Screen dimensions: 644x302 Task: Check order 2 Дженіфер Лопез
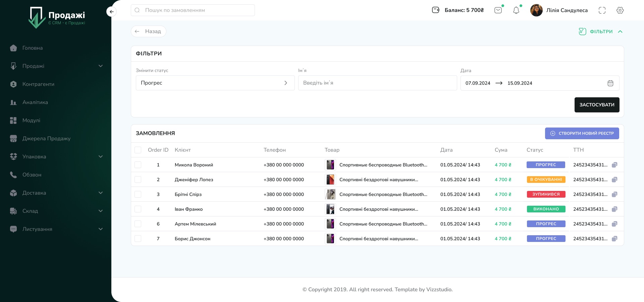tap(138, 180)
